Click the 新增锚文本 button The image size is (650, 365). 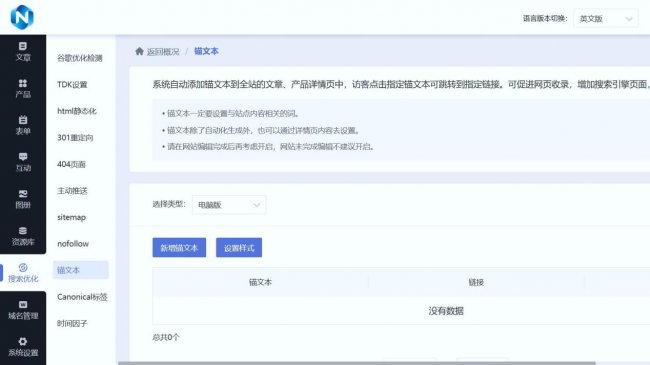point(179,248)
